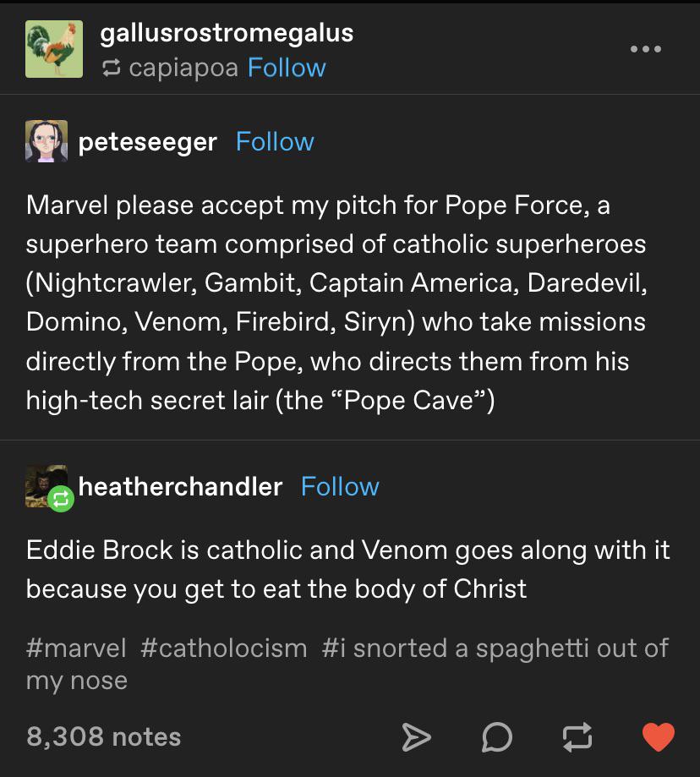The image size is (700, 777).
Task: Open peteseeger's profile avatar
Action: pyautogui.click(x=46, y=141)
